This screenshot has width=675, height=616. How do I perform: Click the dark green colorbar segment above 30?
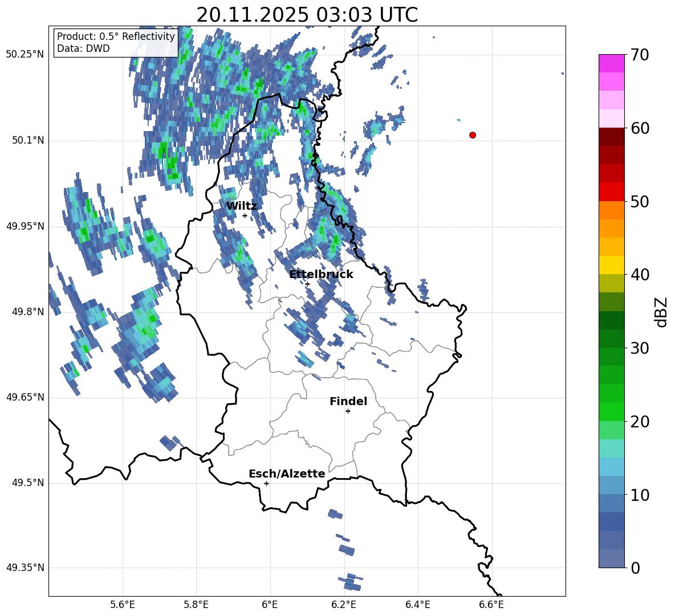point(612,320)
